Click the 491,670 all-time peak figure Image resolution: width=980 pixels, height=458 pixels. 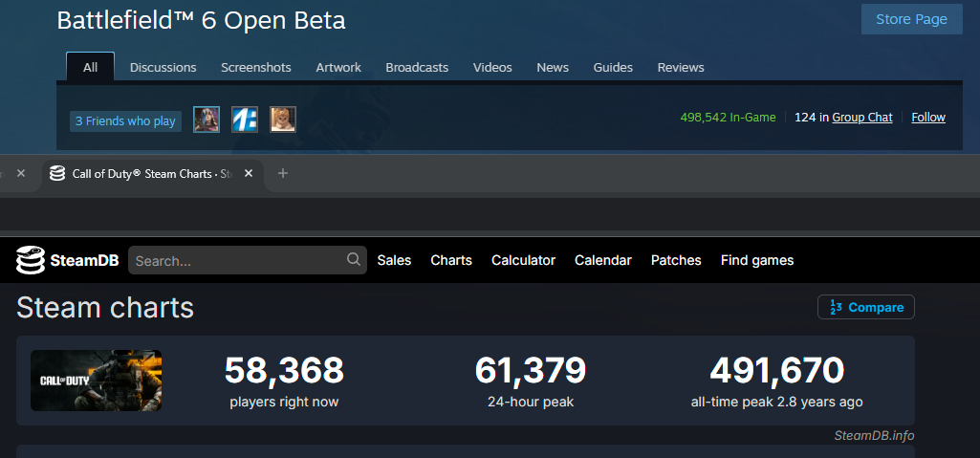coord(777,370)
